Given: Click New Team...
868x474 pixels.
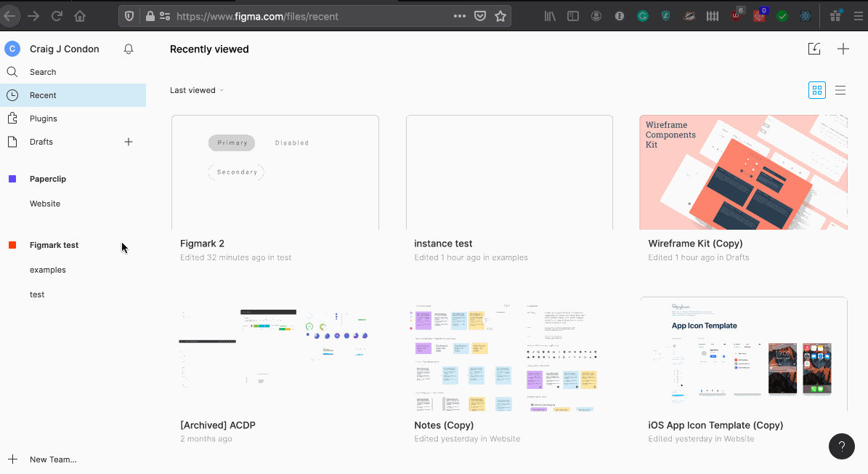Looking at the screenshot, I should [53, 459].
